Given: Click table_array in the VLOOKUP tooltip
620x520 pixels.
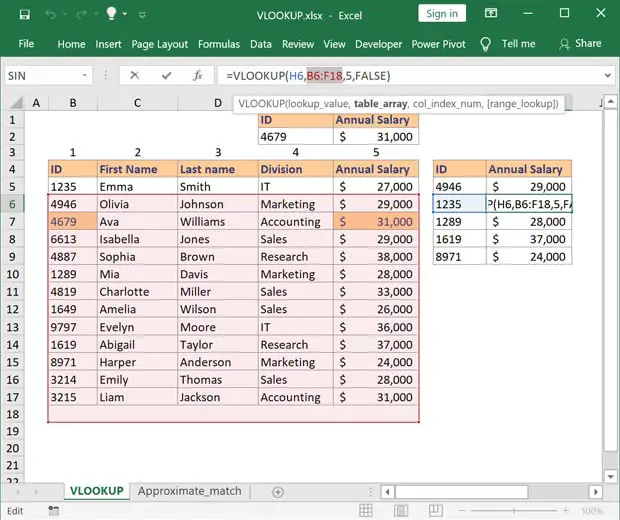Looking at the screenshot, I should tap(380, 104).
